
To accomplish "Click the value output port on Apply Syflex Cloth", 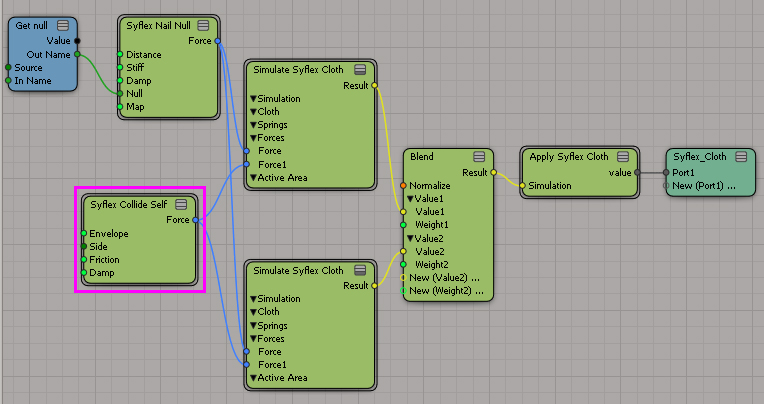I will tap(637, 173).
